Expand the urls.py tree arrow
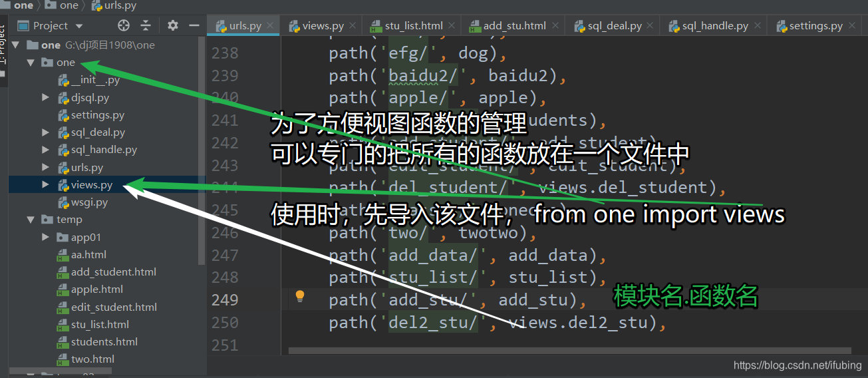Screen dimensions: 868x378 point(45,168)
